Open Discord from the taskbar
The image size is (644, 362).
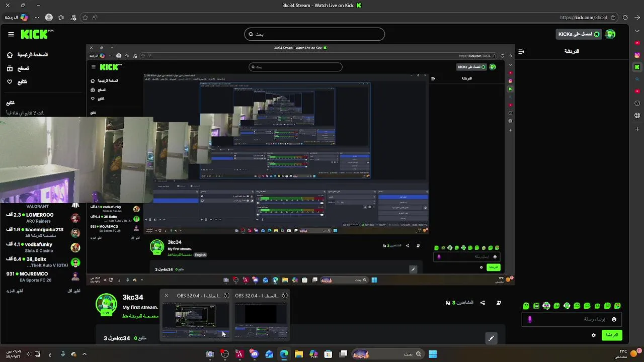255,354
